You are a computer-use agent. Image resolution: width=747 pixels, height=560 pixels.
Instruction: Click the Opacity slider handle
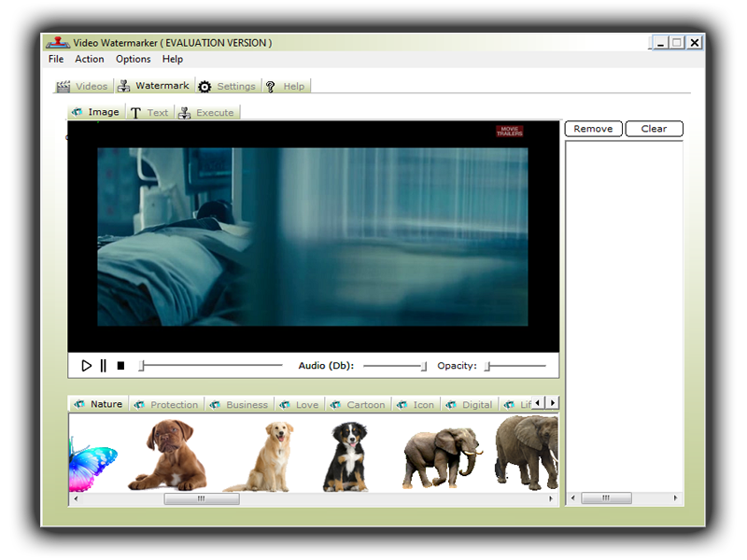[x=487, y=366]
